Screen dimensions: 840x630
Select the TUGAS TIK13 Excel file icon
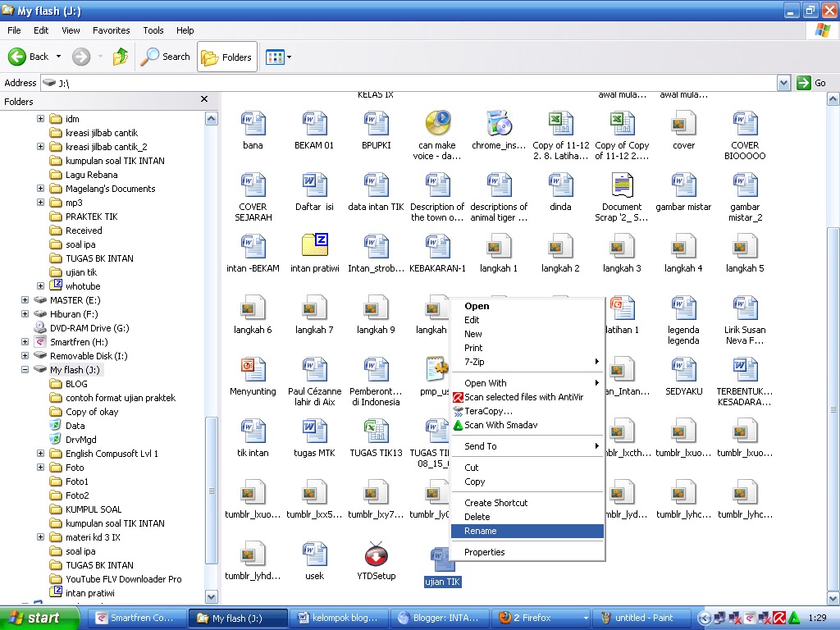point(376,431)
